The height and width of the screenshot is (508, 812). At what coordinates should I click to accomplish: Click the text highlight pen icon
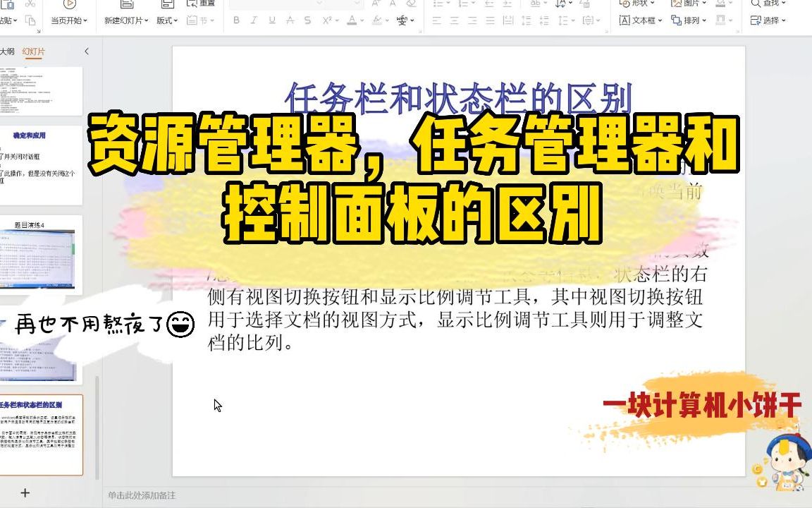[377, 20]
